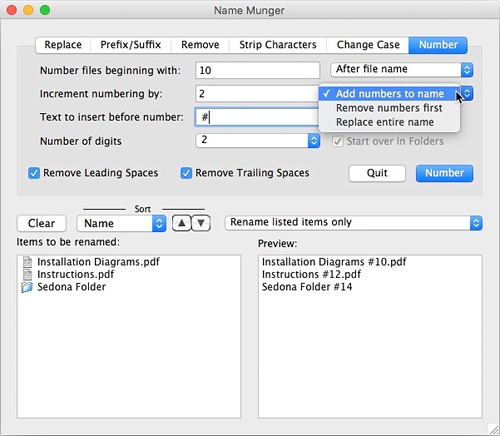Choose 'Add numbers to name' option
Image resolution: width=500 pixels, height=436 pixels.
[390, 94]
